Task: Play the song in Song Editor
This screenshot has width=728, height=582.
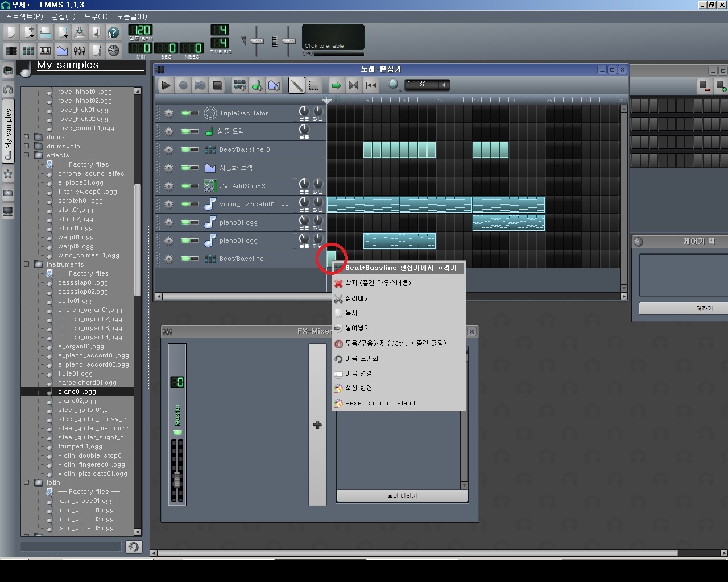Action: coord(166,85)
